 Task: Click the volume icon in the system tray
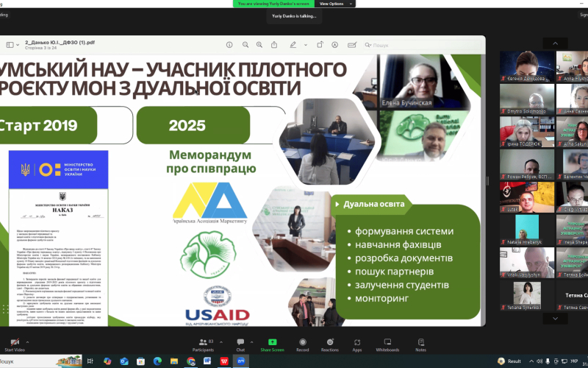coord(539,361)
